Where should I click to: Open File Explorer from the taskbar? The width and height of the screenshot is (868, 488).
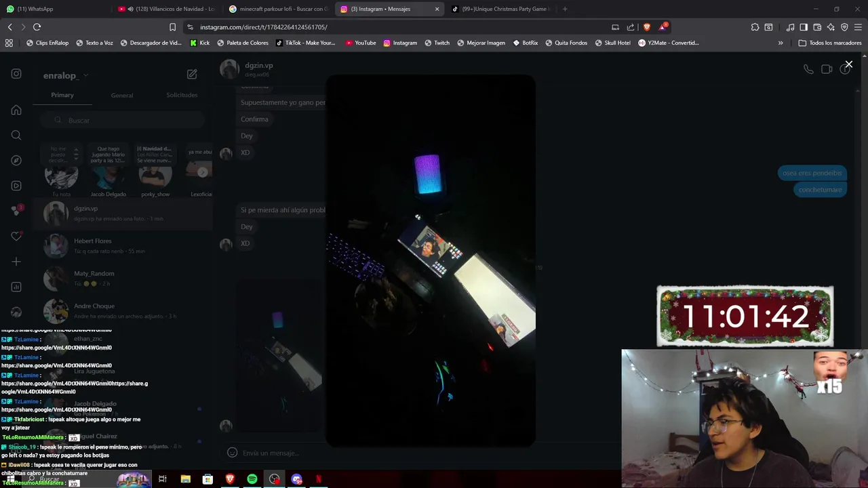(x=185, y=479)
